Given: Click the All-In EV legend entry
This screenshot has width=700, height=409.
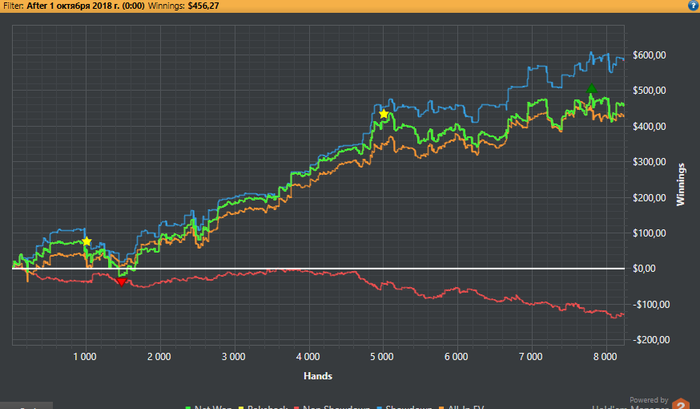Looking at the screenshot, I should [462, 407].
